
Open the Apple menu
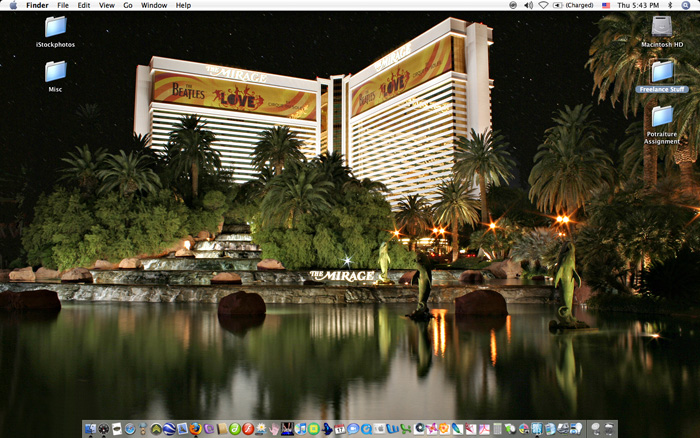[13, 5]
